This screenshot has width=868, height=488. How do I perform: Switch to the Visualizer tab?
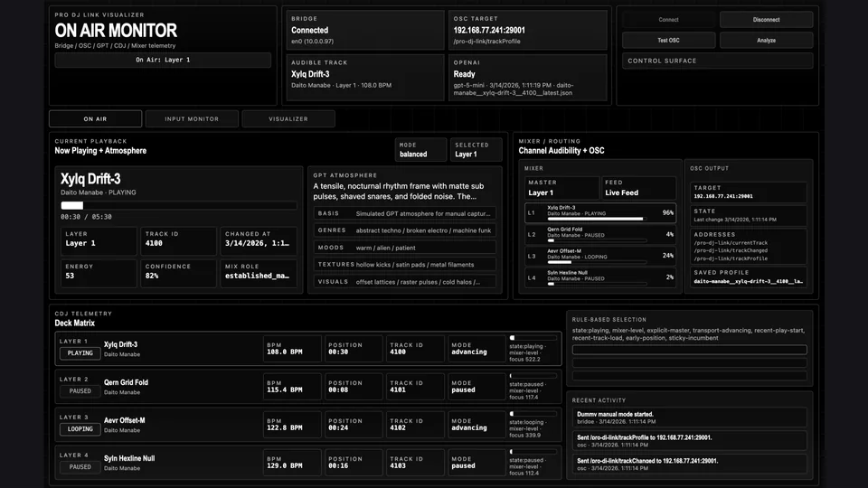[288, 118]
